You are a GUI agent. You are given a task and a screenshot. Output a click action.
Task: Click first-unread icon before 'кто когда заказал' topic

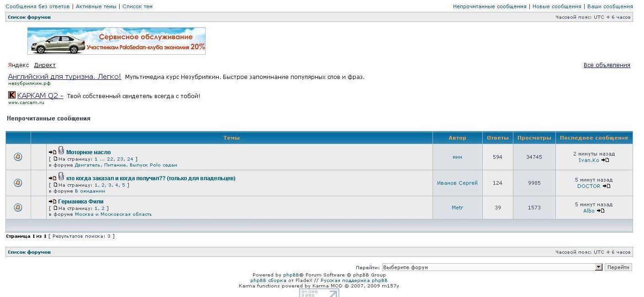pyautogui.click(x=53, y=178)
